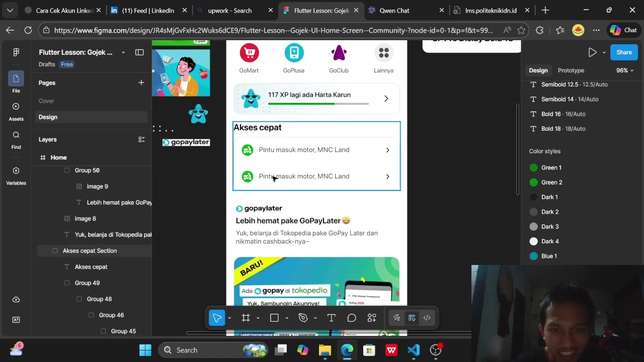Switch to the upwork Search browser tab
This screenshot has height=362, width=644.
click(235, 11)
